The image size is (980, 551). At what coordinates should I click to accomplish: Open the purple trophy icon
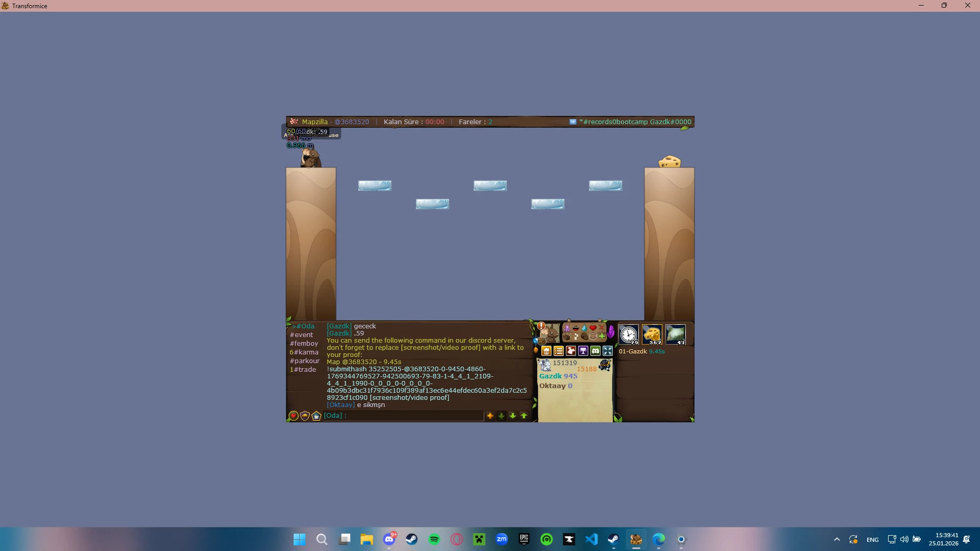pyautogui.click(x=583, y=351)
